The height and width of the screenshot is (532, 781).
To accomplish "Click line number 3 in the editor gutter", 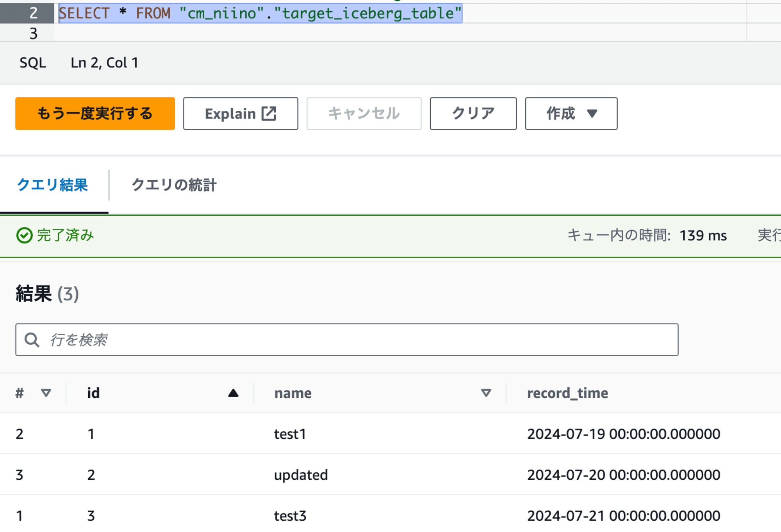I will click(34, 34).
